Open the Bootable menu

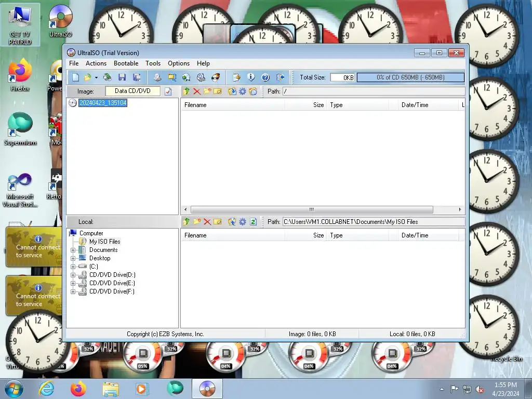[126, 63]
